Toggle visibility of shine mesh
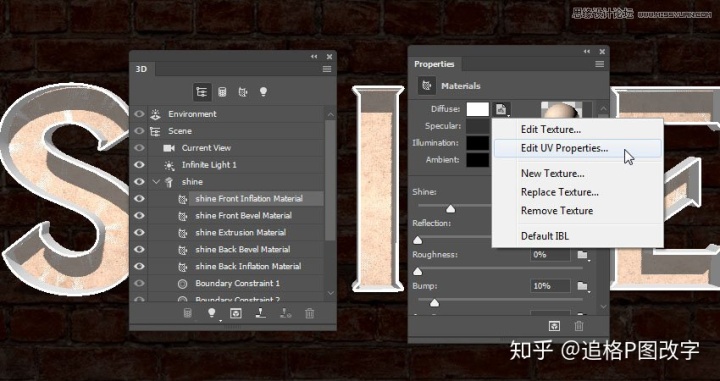Viewport: 720px width, 381px height. click(139, 182)
